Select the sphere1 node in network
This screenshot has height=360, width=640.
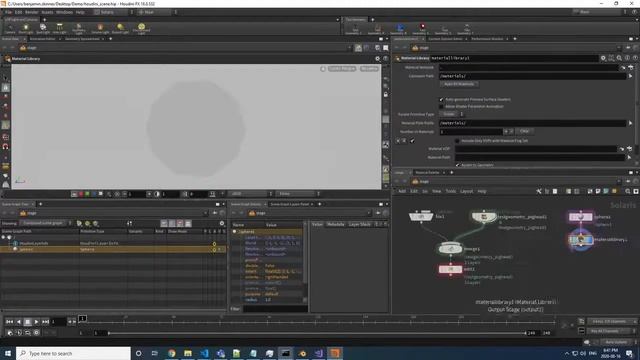580,217
